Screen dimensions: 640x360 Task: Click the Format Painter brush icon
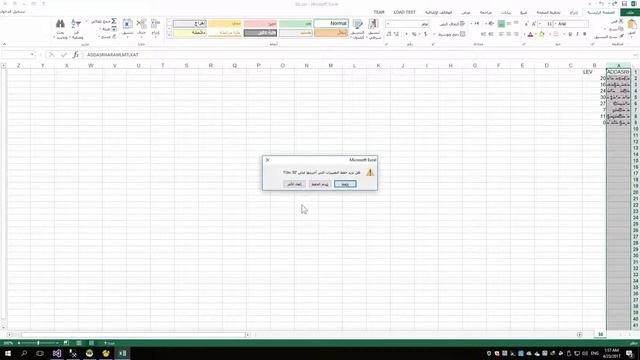coord(621,37)
